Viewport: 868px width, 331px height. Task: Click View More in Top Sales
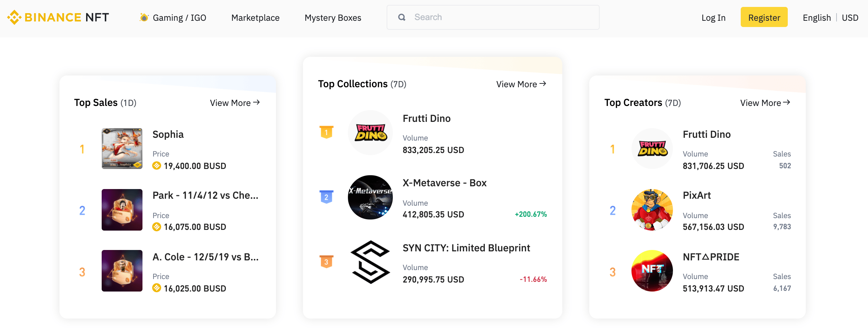click(x=235, y=103)
